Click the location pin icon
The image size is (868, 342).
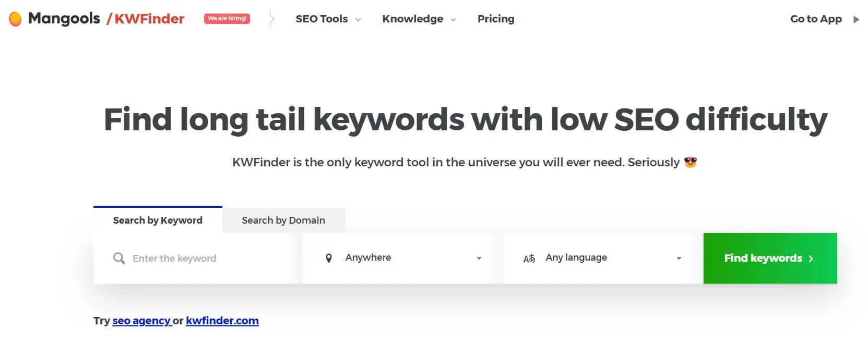pos(329,258)
